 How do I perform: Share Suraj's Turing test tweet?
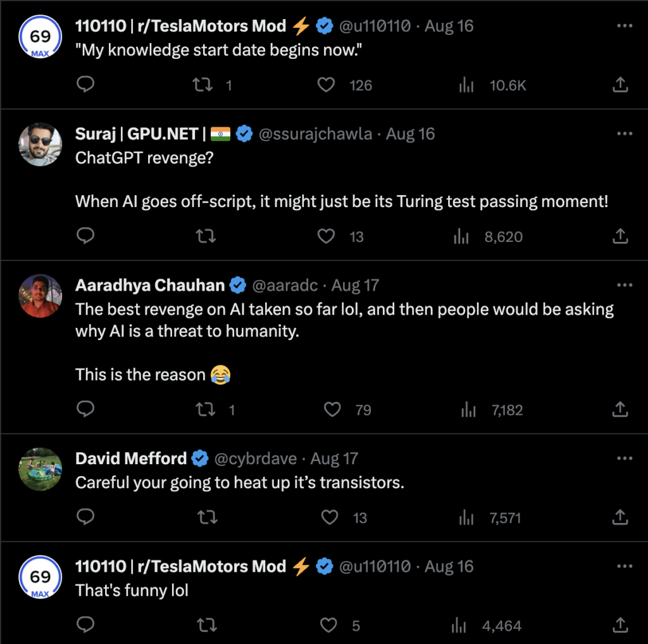(620, 236)
